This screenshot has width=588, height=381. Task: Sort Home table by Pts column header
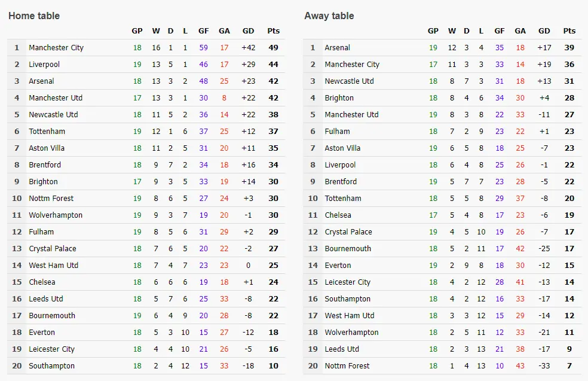pos(274,31)
